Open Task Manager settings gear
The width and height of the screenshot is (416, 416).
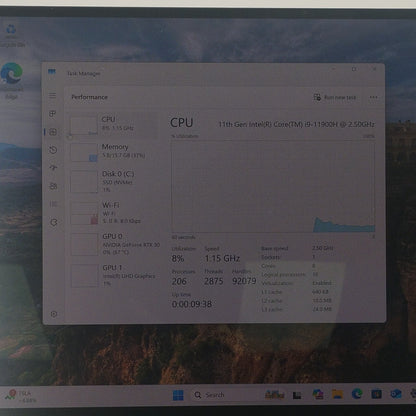[x=54, y=314]
